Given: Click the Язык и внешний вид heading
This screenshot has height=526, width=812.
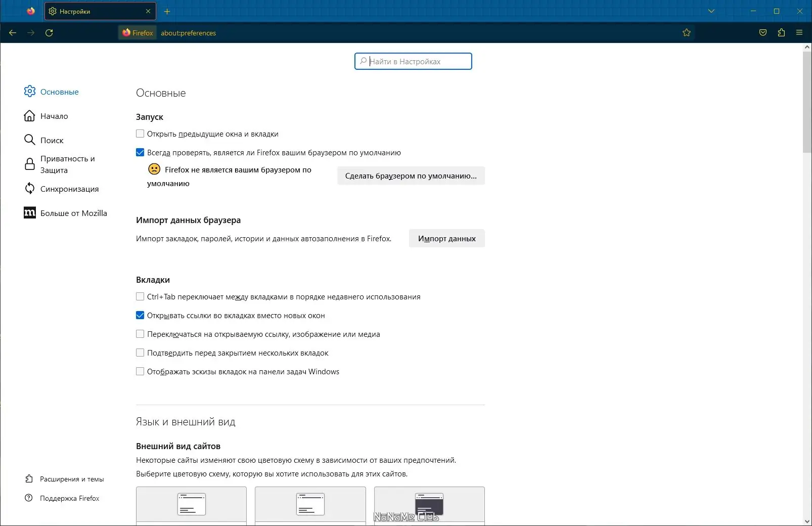Looking at the screenshot, I should click(186, 422).
